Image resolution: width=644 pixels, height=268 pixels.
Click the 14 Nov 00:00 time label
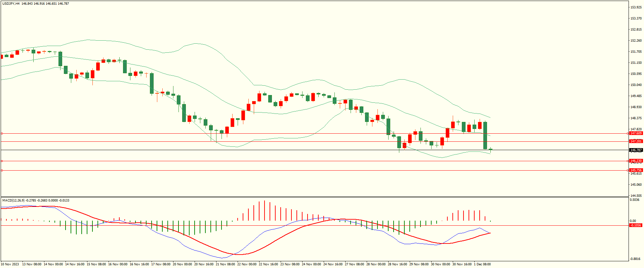(x=53, y=264)
